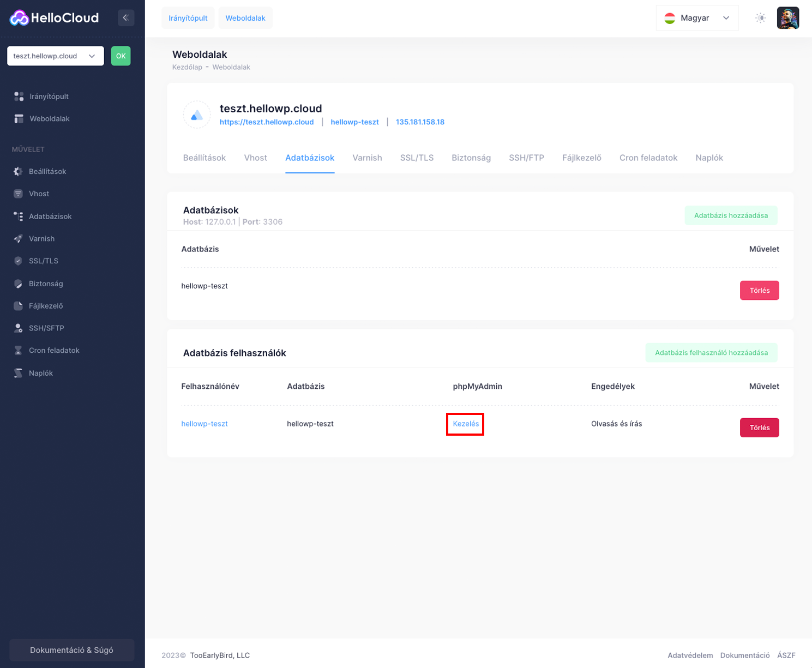This screenshot has height=668, width=812.
Task: Open the teszt.hellowp.cloud site dropdown
Action: (x=56, y=56)
